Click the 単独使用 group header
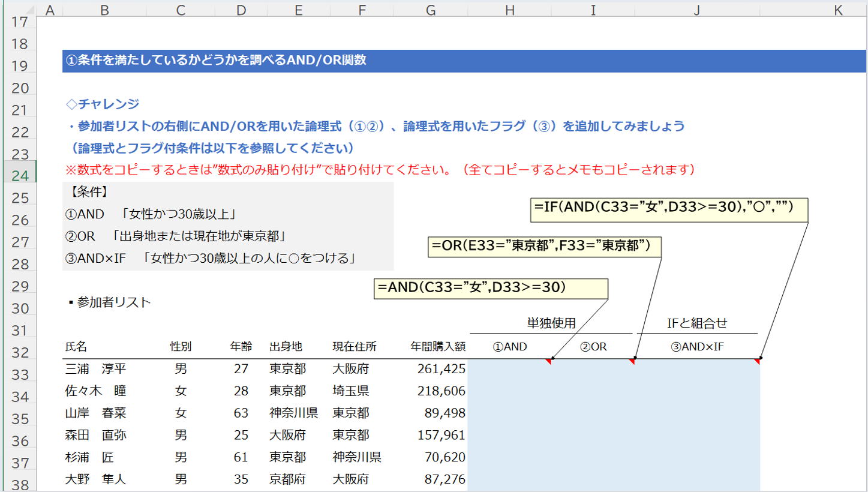 (x=551, y=323)
